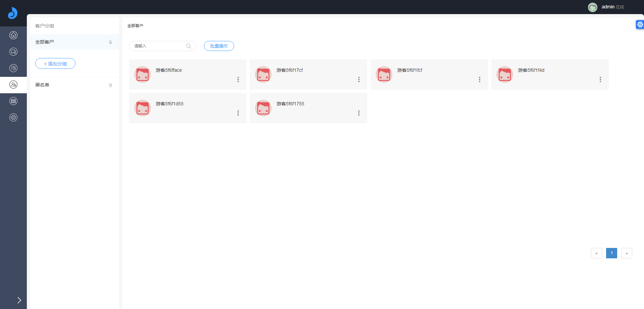Open the home icon in the sidebar
This screenshot has width=644, height=309.
coord(13,35)
